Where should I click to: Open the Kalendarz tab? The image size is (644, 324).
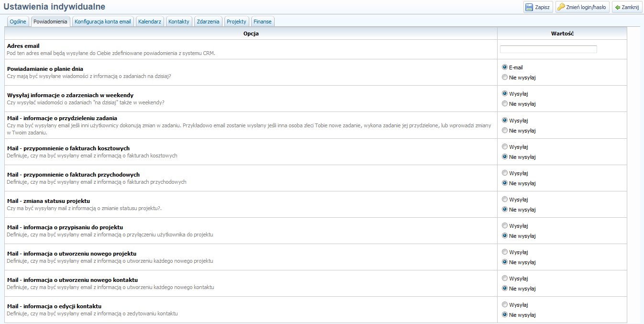click(x=149, y=22)
